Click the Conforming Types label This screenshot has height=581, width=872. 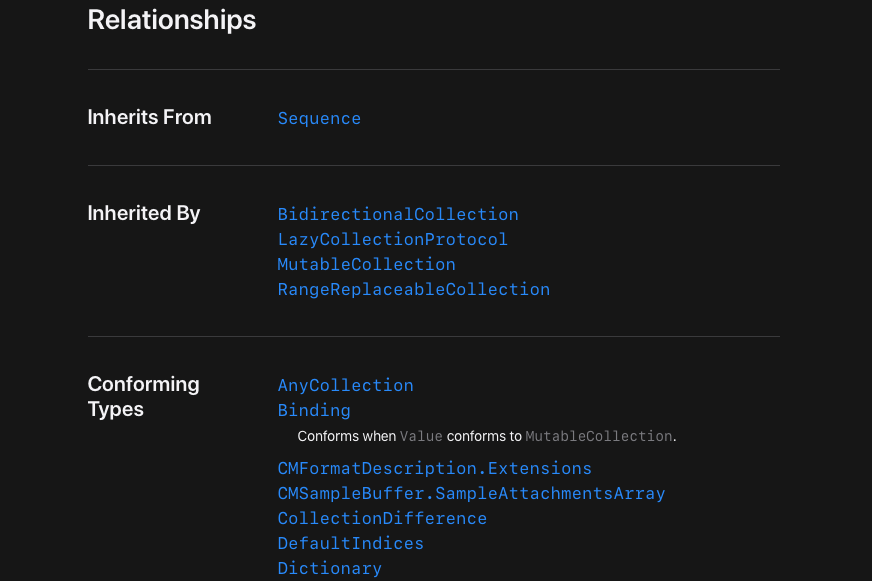point(143,396)
